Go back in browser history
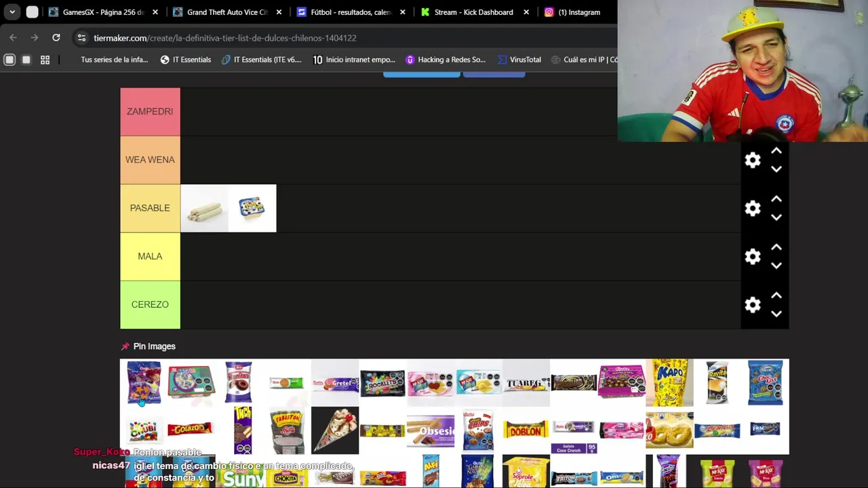This screenshot has width=868, height=488. pyautogui.click(x=13, y=38)
